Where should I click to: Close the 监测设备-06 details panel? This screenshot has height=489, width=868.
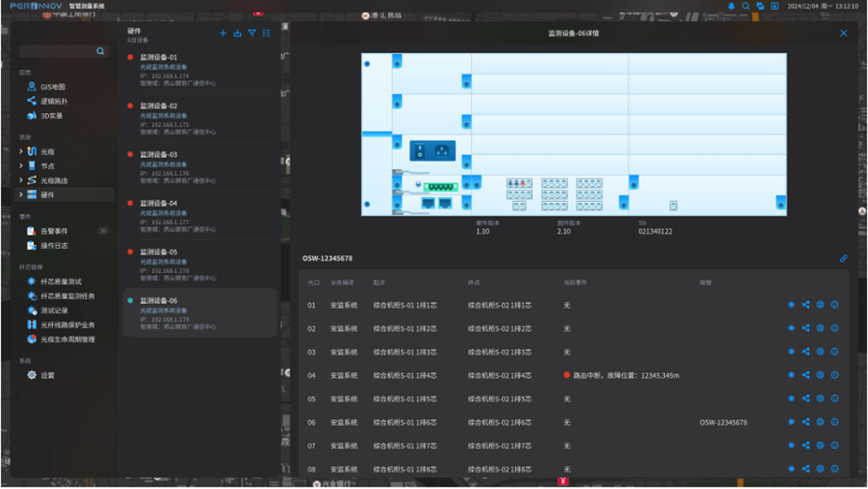843,33
